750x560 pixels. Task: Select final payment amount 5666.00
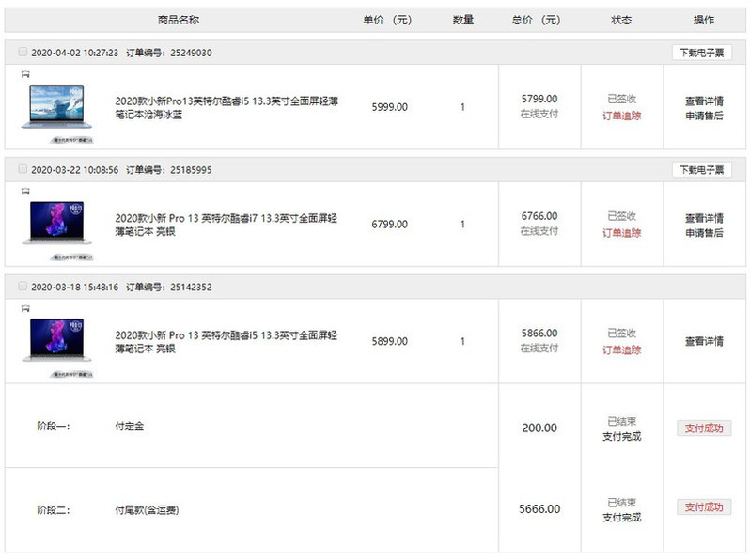pyautogui.click(x=539, y=509)
